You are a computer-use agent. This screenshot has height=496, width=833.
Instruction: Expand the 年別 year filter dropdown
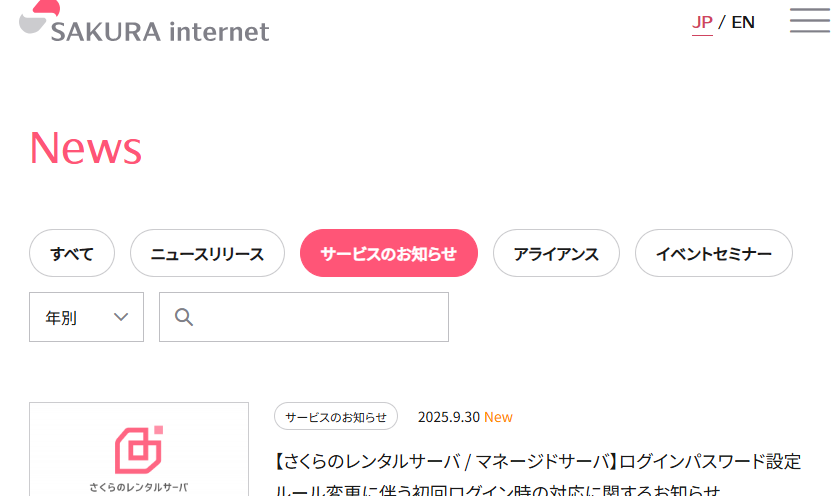[86, 317]
